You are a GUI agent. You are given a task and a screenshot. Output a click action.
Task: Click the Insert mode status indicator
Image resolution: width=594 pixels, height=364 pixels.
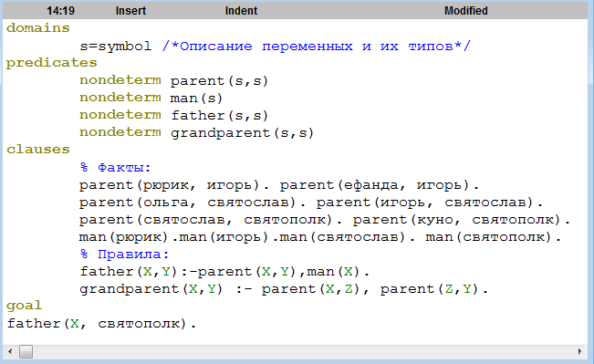coord(130,11)
